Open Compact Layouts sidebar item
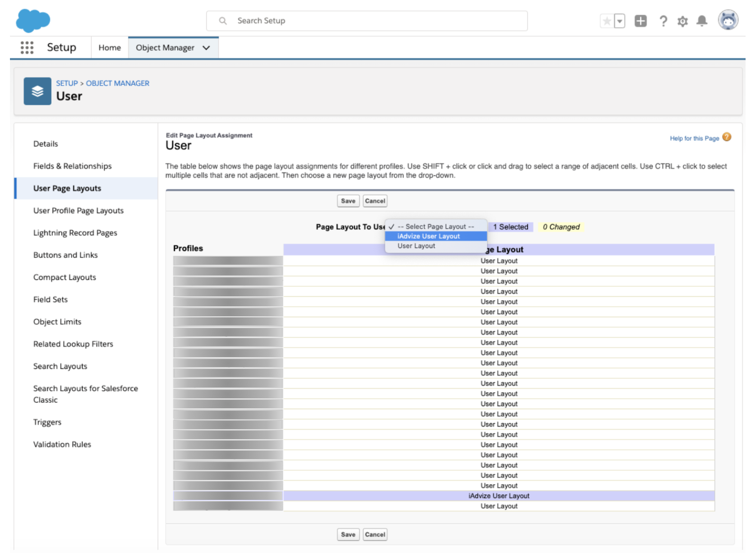This screenshot has width=756, height=553. pyautogui.click(x=65, y=277)
